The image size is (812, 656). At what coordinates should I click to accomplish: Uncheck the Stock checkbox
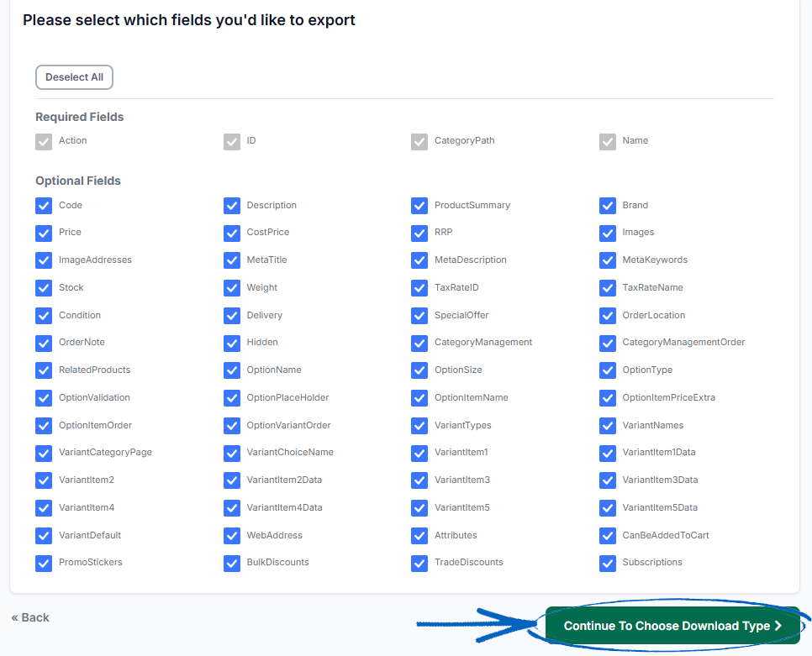[x=44, y=287]
